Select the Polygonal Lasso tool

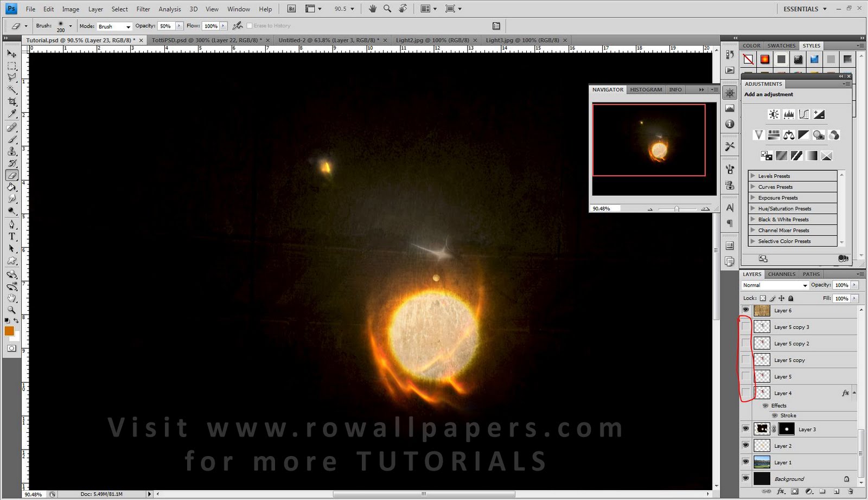(x=11, y=78)
